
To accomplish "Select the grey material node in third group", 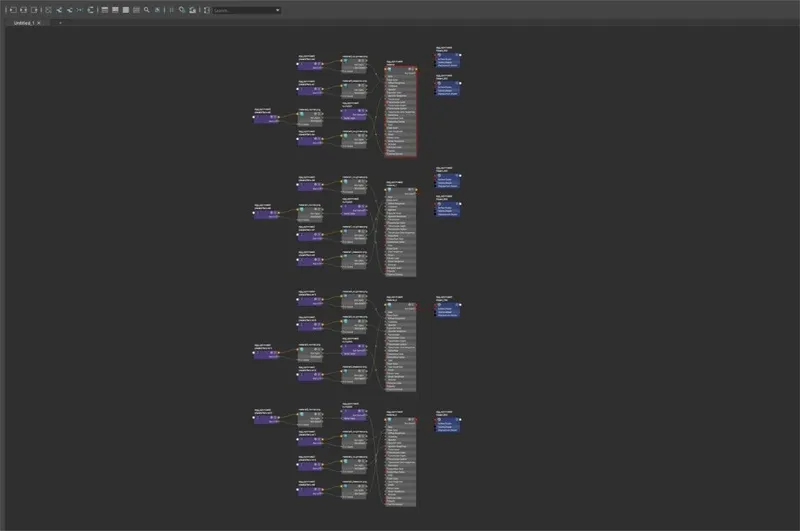I will click(x=401, y=347).
